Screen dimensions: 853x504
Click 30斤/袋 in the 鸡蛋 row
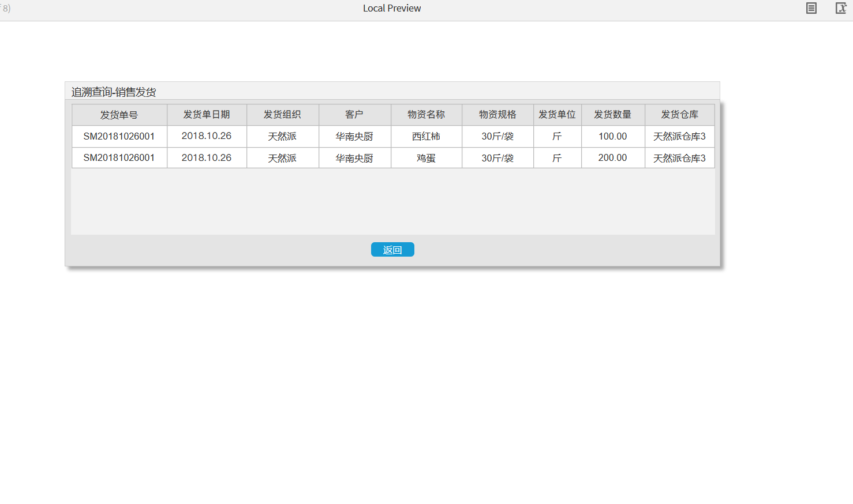[498, 158]
